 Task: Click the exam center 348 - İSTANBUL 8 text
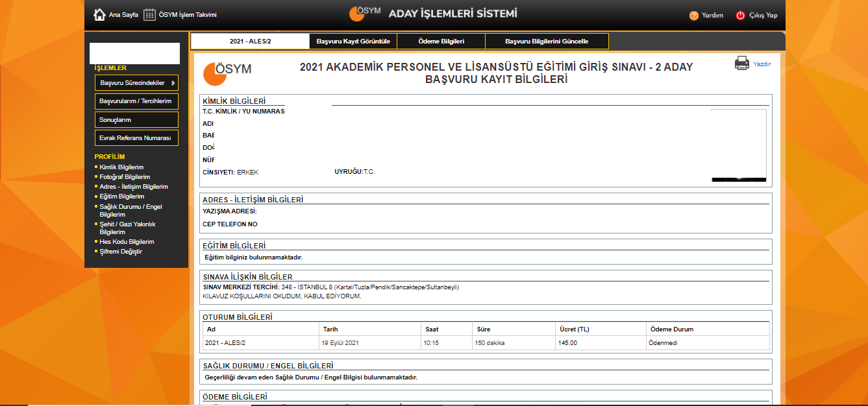point(370,287)
